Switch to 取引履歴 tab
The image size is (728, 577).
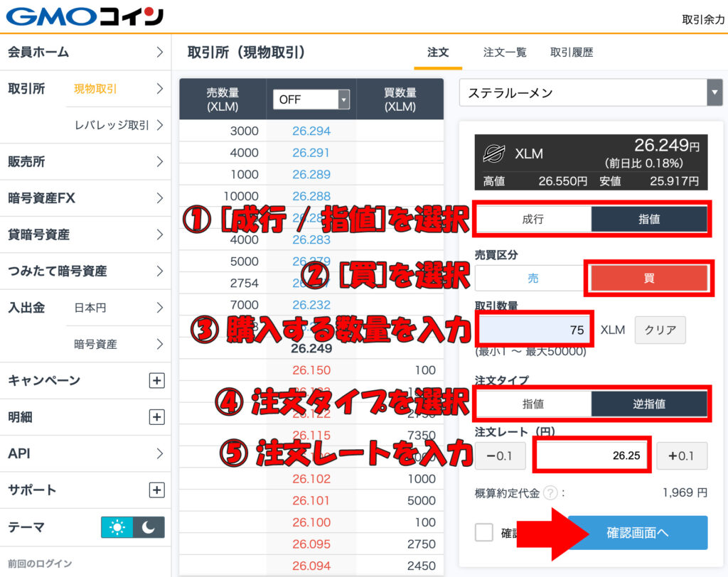[572, 53]
